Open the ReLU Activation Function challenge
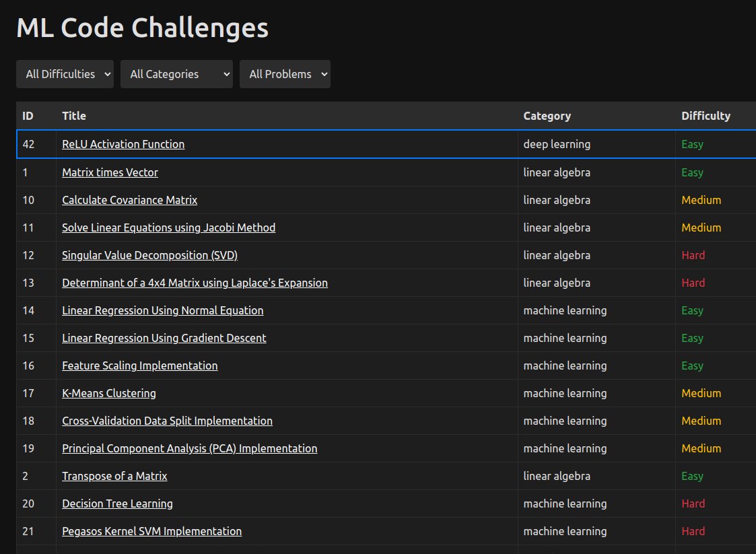The image size is (756, 554). click(x=123, y=144)
